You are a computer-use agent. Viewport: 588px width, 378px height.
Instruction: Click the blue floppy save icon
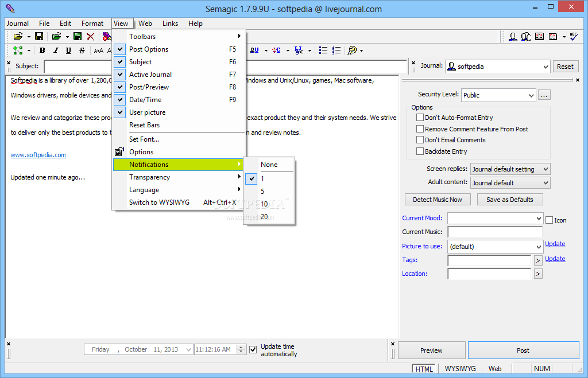pyautogui.click(x=38, y=36)
